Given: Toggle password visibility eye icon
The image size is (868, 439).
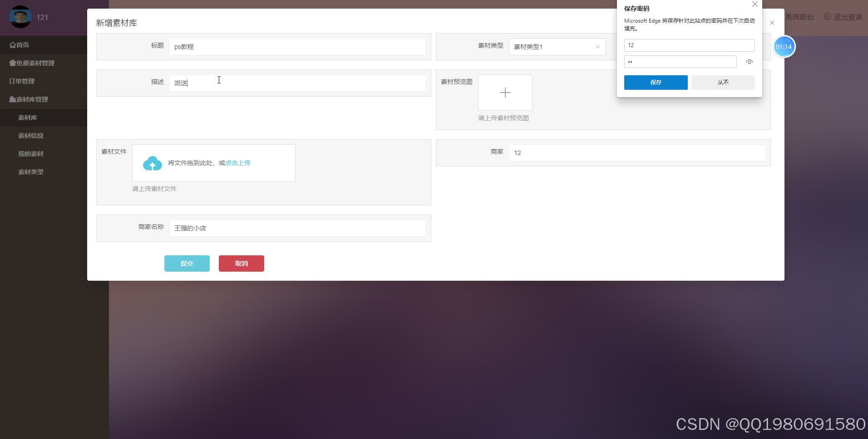Looking at the screenshot, I should click(x=750, y=62).
